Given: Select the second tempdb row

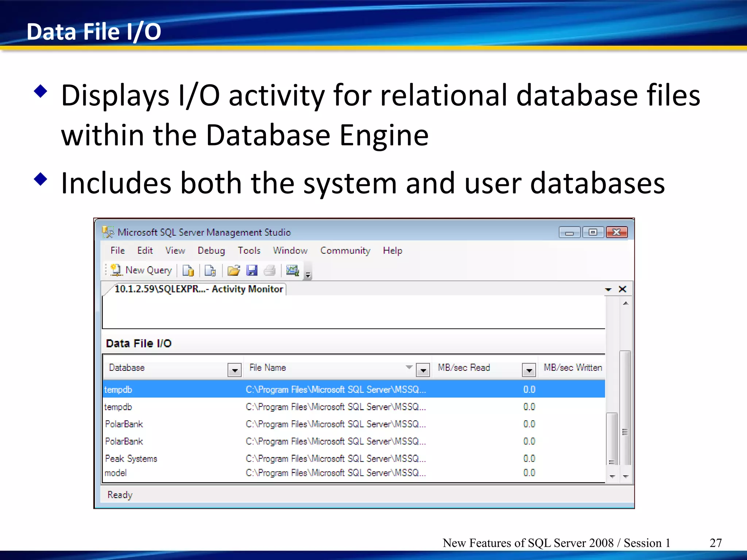Looking at the screenshot, I should [354, 407].
